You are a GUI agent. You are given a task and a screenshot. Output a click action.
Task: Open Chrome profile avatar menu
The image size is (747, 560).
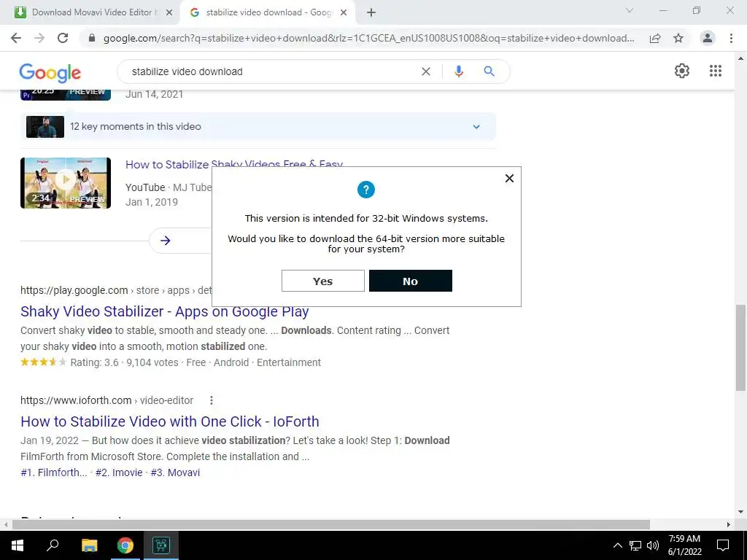[x=708, y=38]
